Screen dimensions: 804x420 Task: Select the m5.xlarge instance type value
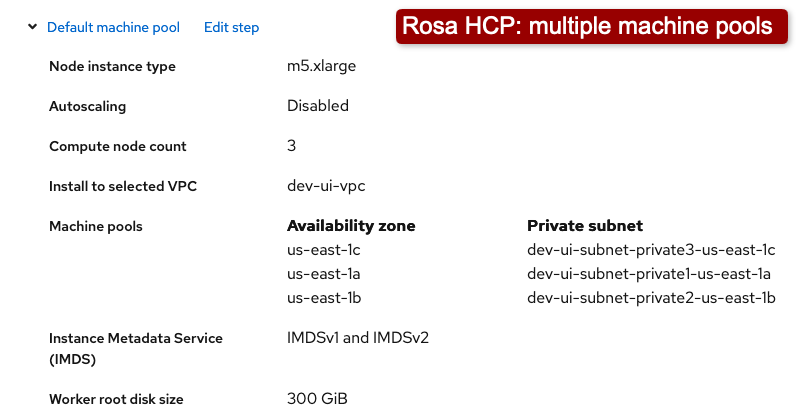321,66
